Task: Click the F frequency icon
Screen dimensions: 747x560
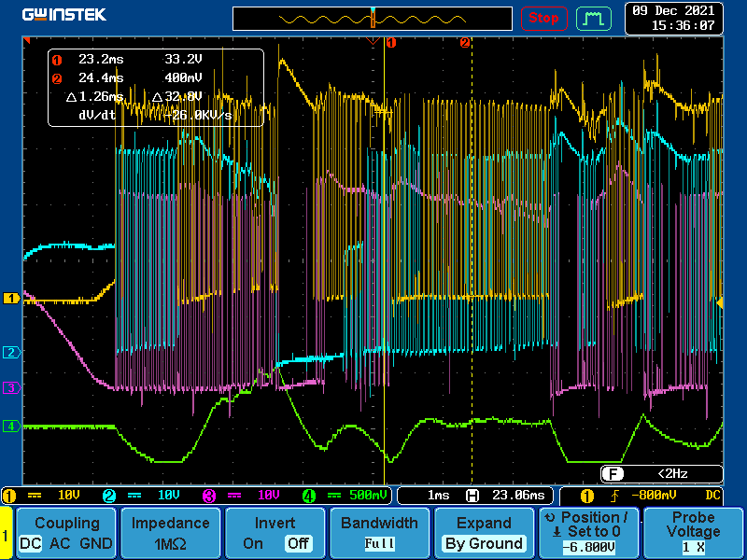Action: [611, 474]
